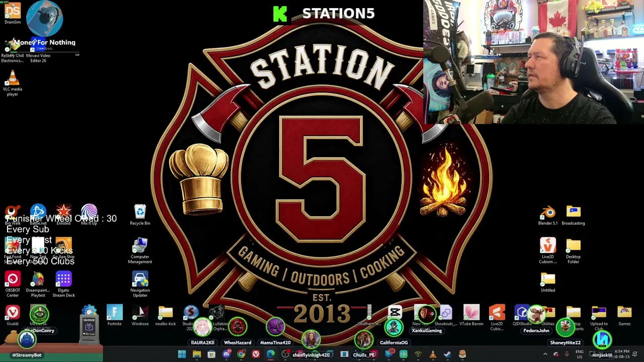Open the Games folder on the desktop

[x=624, y=316]
